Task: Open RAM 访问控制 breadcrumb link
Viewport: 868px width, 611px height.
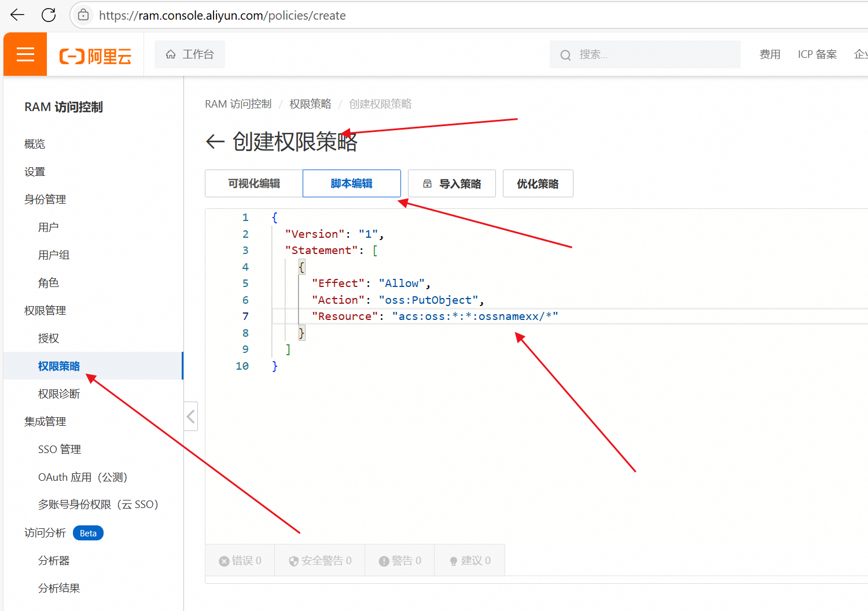Action: coord(238,104)
